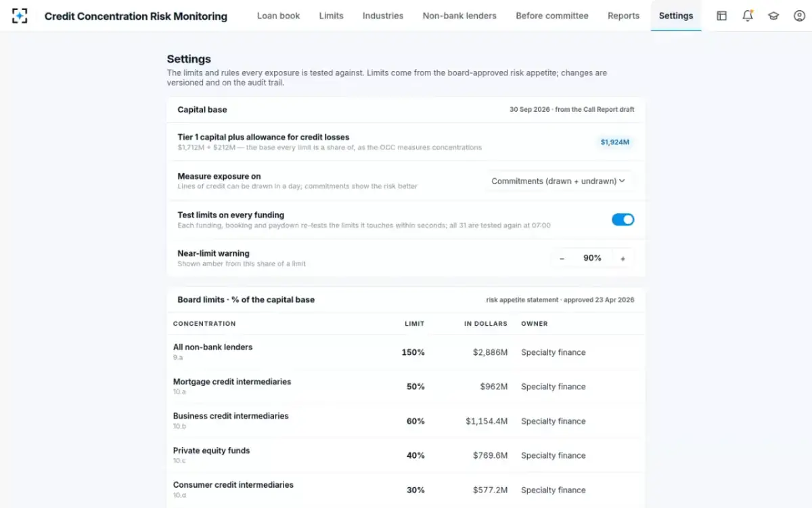Click the $577.2M dollar amount
The height and width of the screenshot is (508, 812).
(x=490, y=490)
